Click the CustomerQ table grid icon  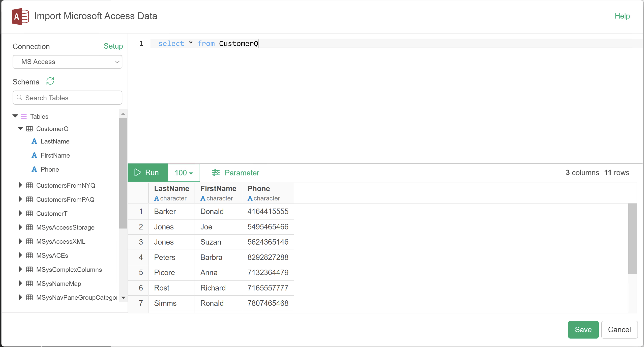(29, 129)
